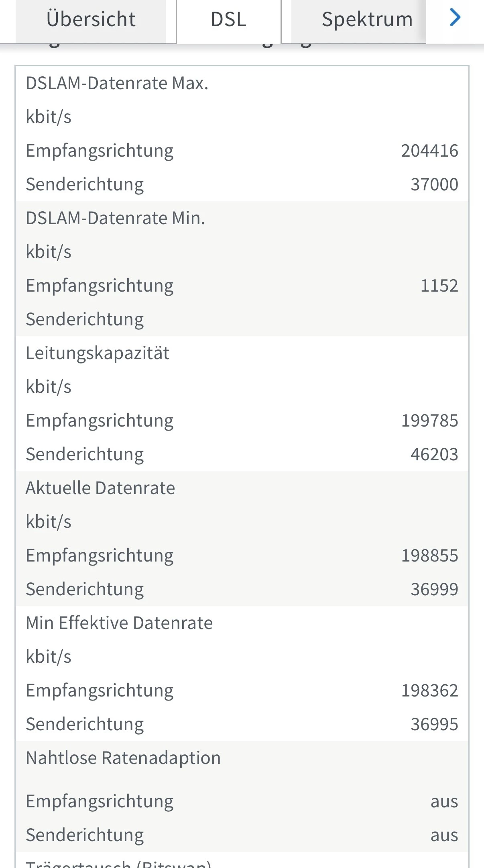The width and height of the screenshot is (484, 868).
Task: Click the 36995 Senderichtung value
Action: [x=434, y=724]
